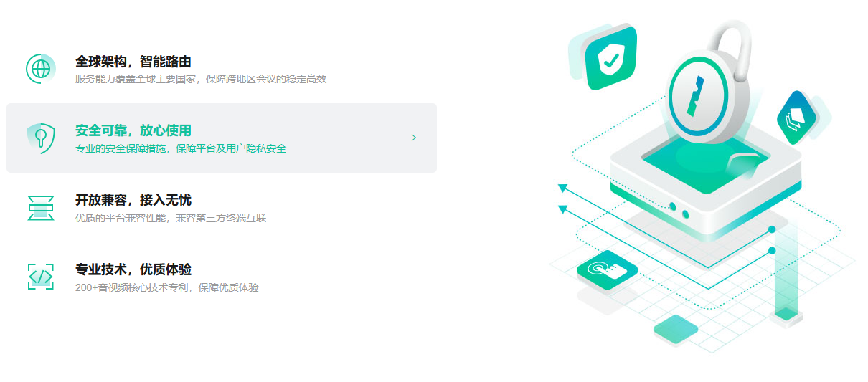Screen dimensions: 868x382
Task: Click the stacked layers icon beside 开放兼容
Action: 41,207
